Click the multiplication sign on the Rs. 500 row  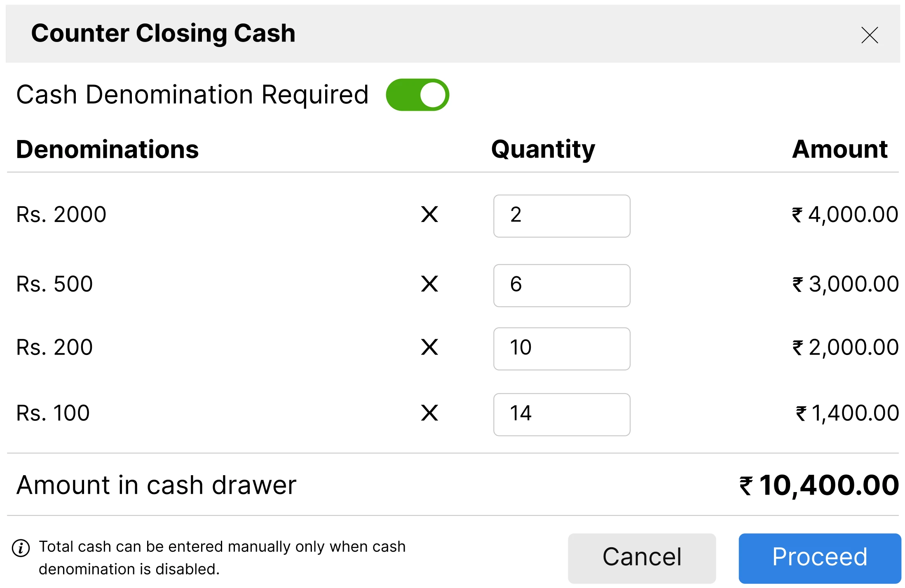430,284
